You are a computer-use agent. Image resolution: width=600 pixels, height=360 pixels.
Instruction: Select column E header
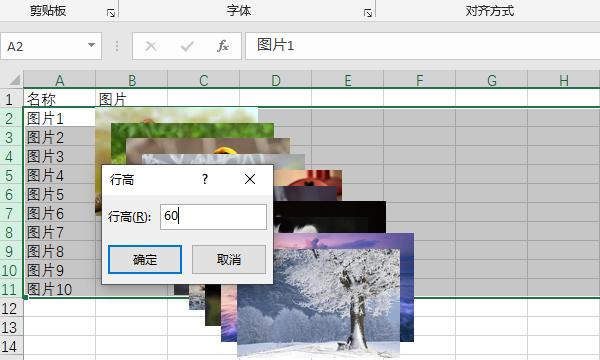(x=347, y=80)
